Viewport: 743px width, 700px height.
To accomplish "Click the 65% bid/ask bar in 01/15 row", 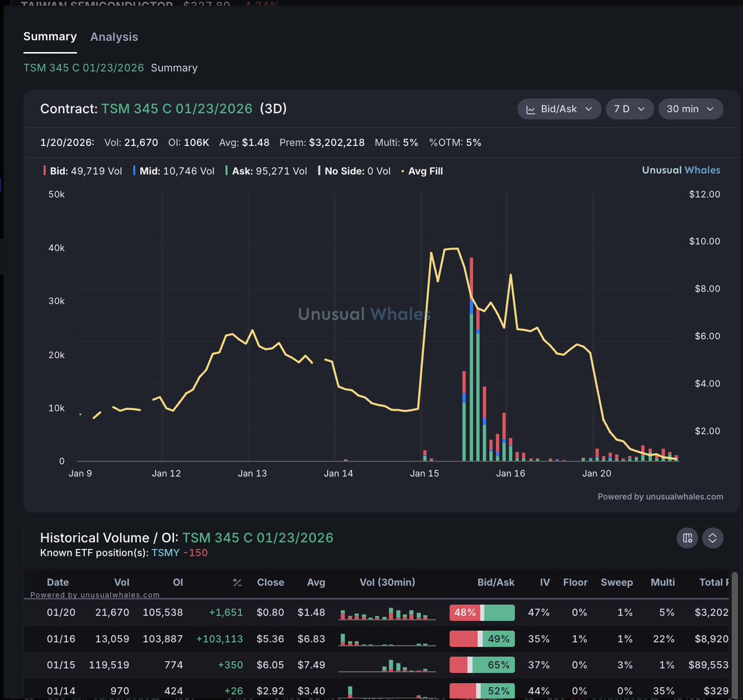I will point(482,665).
